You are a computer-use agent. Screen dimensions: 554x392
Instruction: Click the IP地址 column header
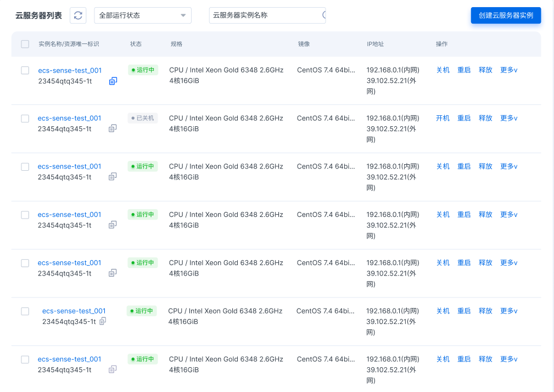(x=376, y=44)
